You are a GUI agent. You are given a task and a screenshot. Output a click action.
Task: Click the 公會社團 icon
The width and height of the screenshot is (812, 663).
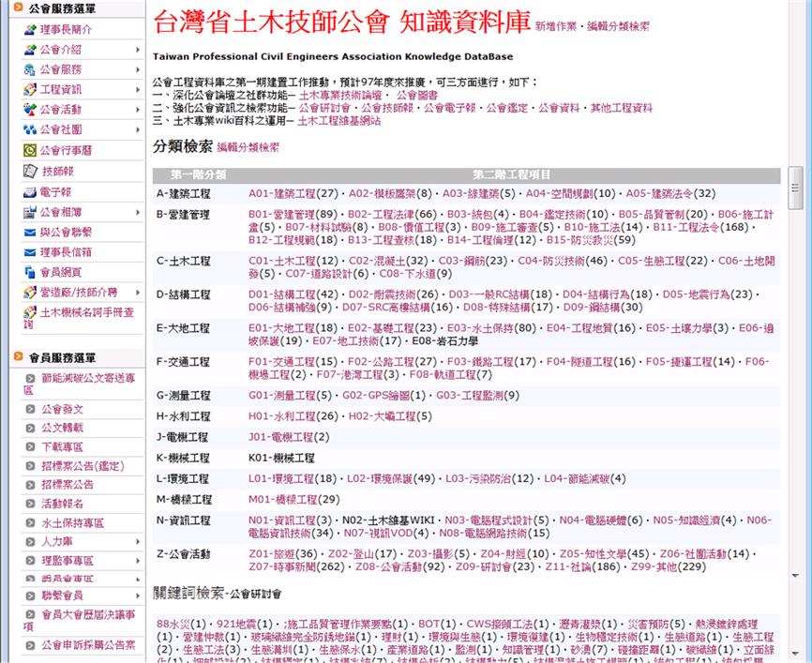click(x=29, y=129)
